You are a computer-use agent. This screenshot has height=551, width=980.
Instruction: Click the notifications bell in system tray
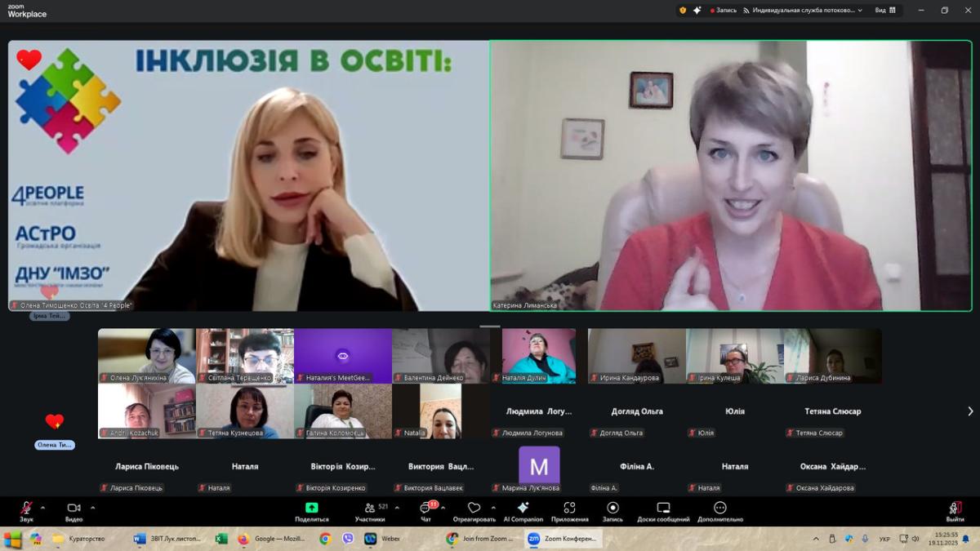966,539
